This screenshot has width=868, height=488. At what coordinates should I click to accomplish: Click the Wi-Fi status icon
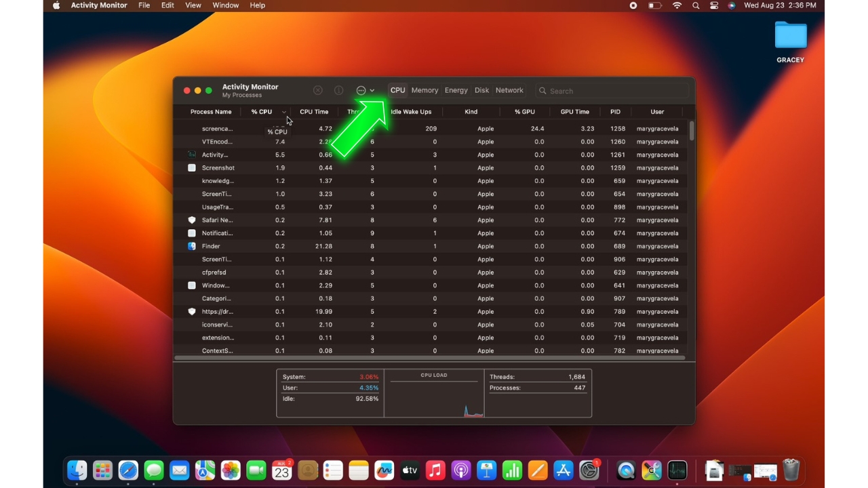point(677,5)
